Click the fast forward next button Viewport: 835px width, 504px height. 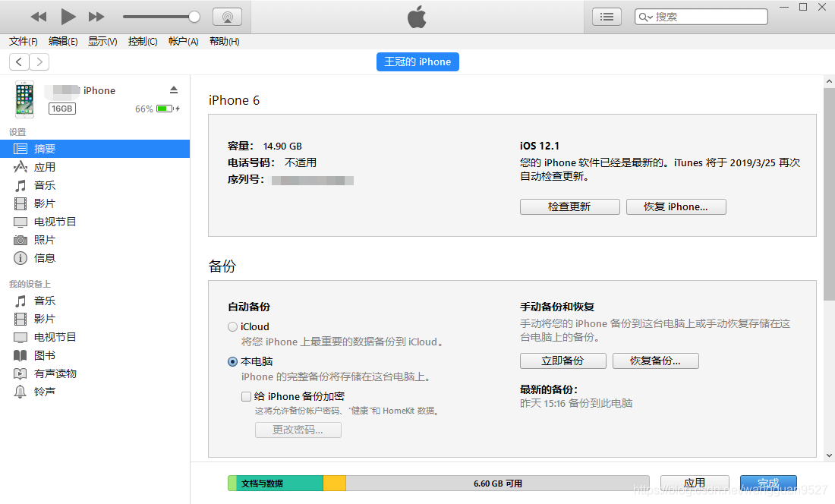click(x=96, y=17)
